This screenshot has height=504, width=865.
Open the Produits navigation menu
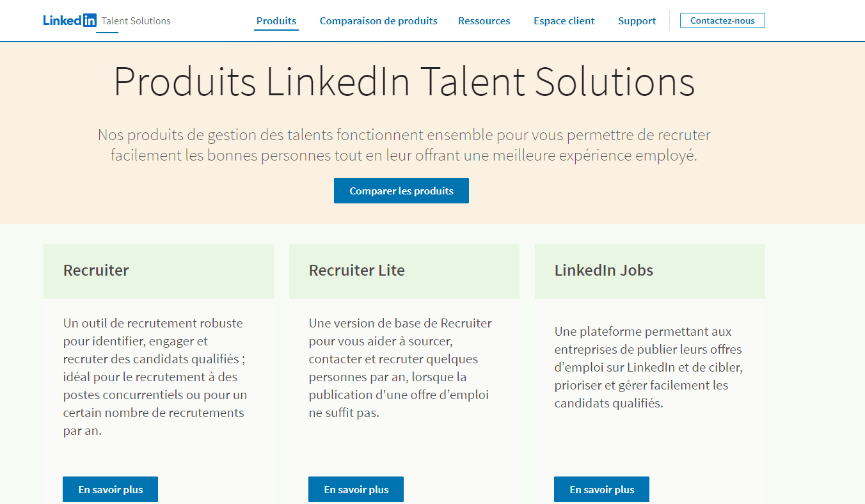(x=276, y=20)
